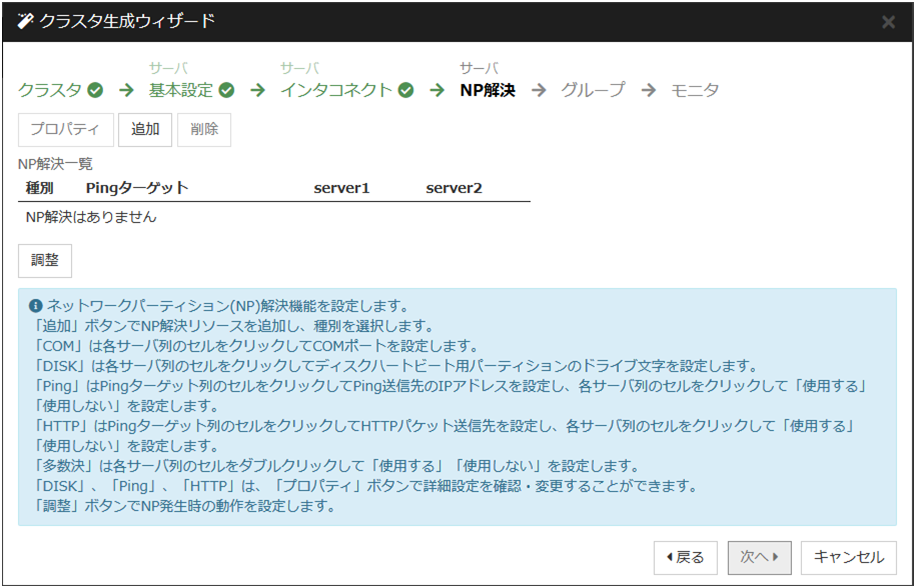
Task: Go to the 基本設定 wizard step
Action: [x=181, y=90]
